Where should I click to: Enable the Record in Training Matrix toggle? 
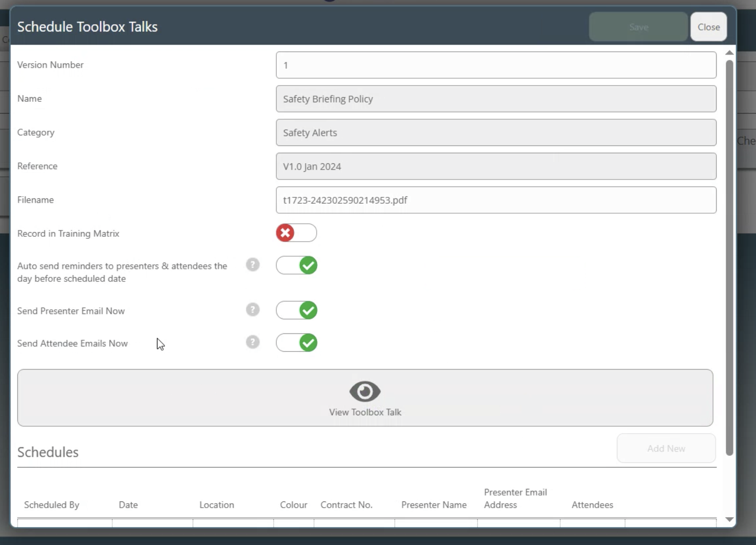tap(297, 233)
